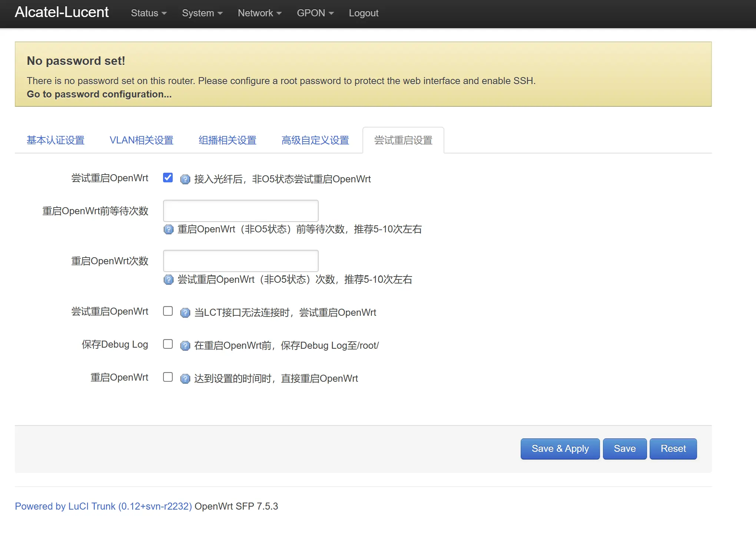Screen dimensions: 756x550
Task: Click 'OpenWrt SFP 7.5.3' footer text
Action: coord(236,506)
